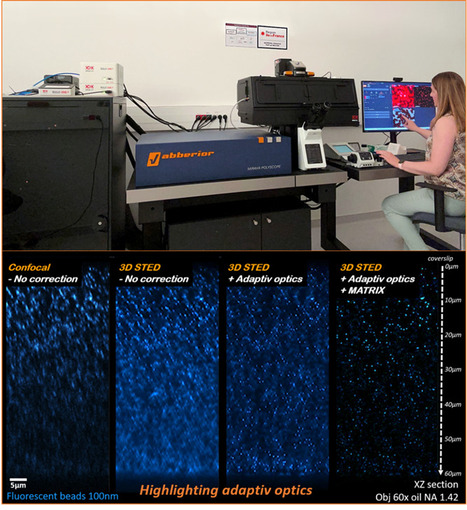Click the '+ MATRIX' label
Image resolution: width=467 pixels, height=510 pixels.
363,291
